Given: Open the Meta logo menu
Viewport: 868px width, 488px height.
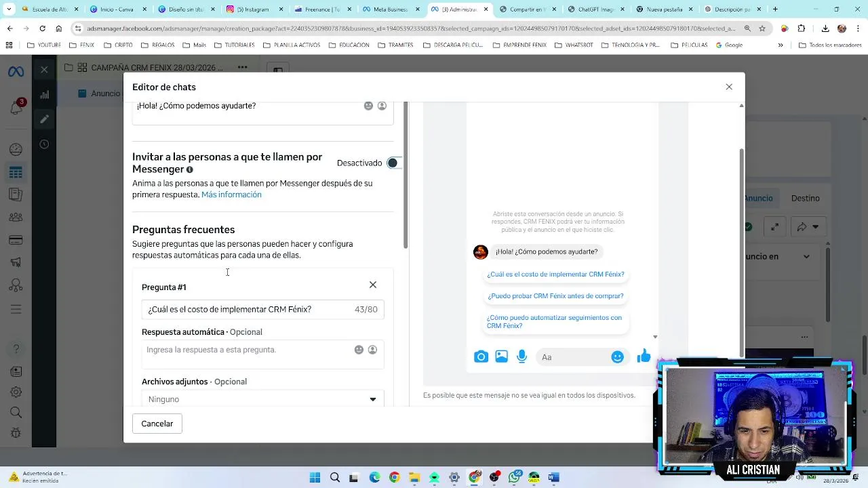Looking at the screenshot, I should [16, 71].
